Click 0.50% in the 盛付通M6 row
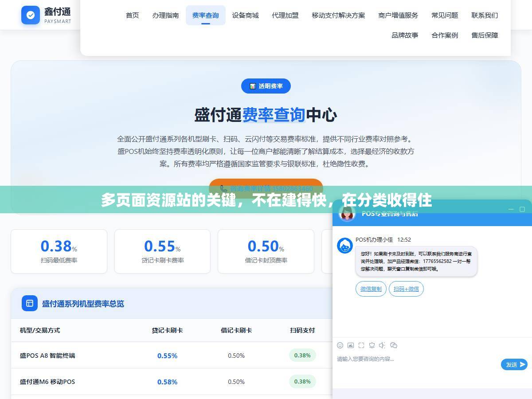Viewport: 532px width, 399px height. coord(236,382)
